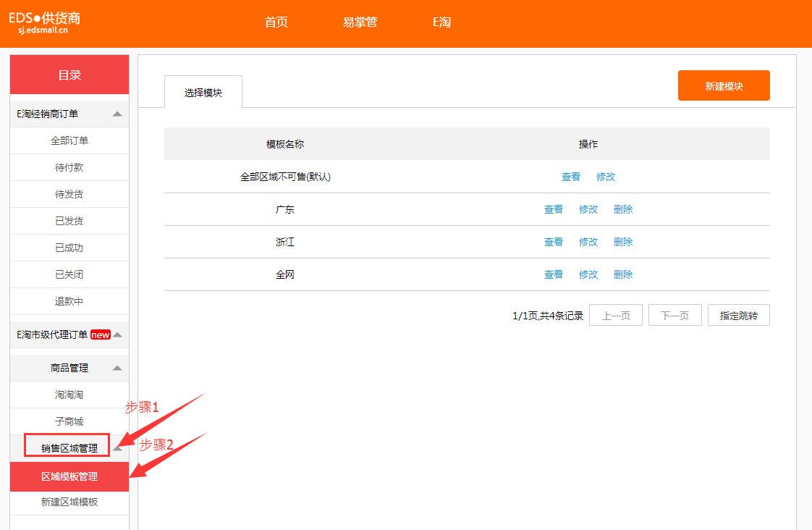Collapse the 商品管理 section arrow
This screenshot has width=812, height=530.
tap(117, 368)
